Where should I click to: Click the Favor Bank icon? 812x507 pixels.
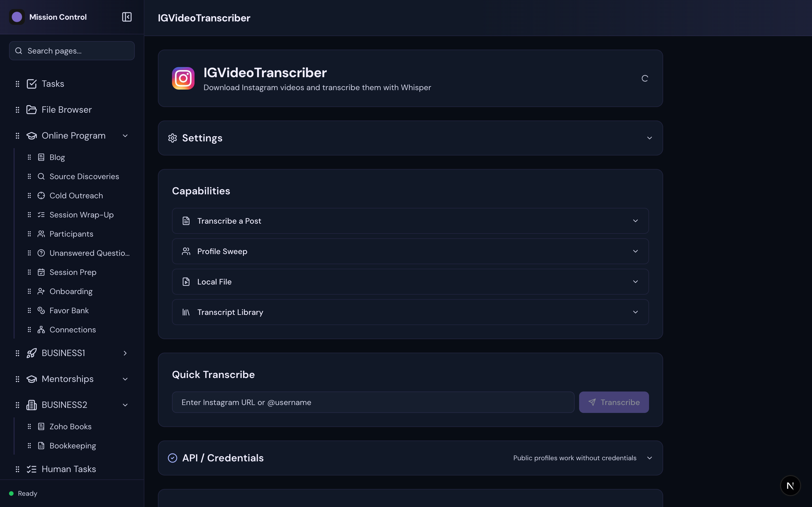41,310
